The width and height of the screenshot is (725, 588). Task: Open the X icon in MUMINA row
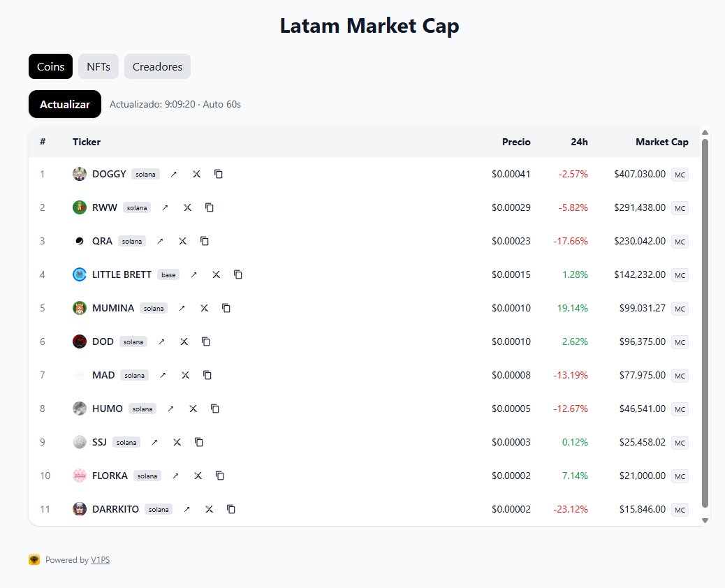(x=204, y=308)
